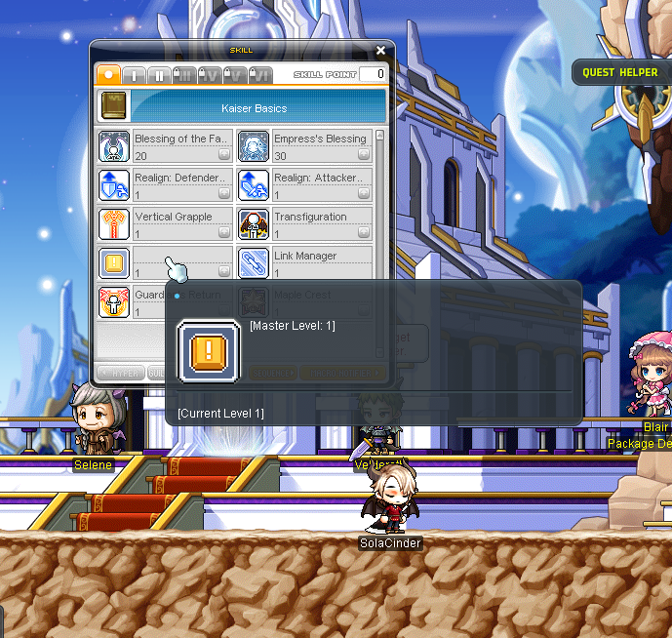Click the '[Master Level: 1]' tooltip text
The width and height of the screenshot is (672, 638).
click(x=293, y=326)
